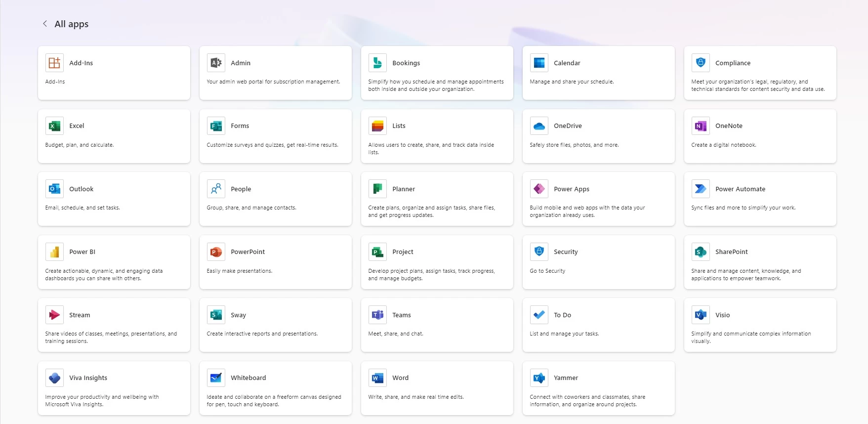The image size is (868, 424).
Task: Click the 'Go to Security' description
Action: 547,271
